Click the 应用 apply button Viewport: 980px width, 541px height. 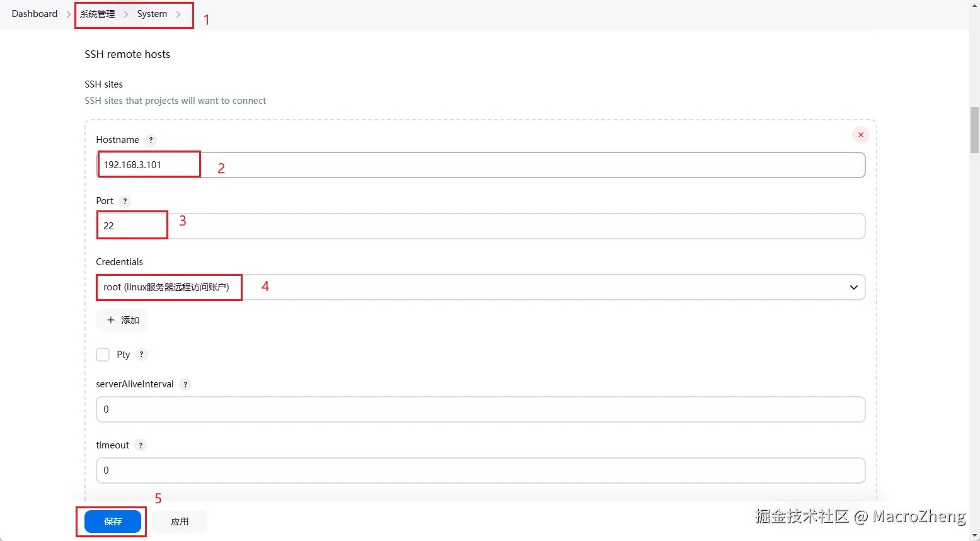pos(180,521)
